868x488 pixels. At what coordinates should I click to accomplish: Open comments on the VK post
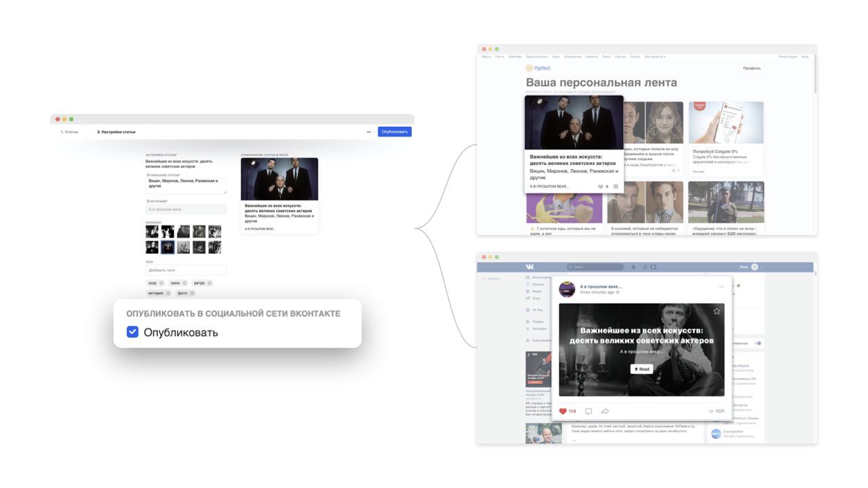tap(588, 411)
